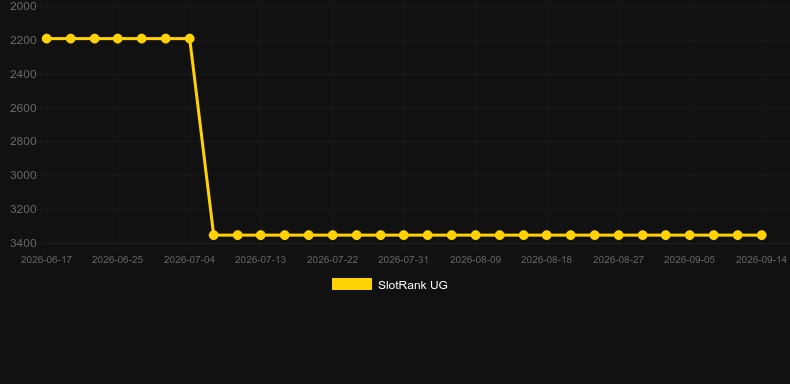Select the data point above 2026-08-27
790x384 pixels.
(x=619, y=235)
